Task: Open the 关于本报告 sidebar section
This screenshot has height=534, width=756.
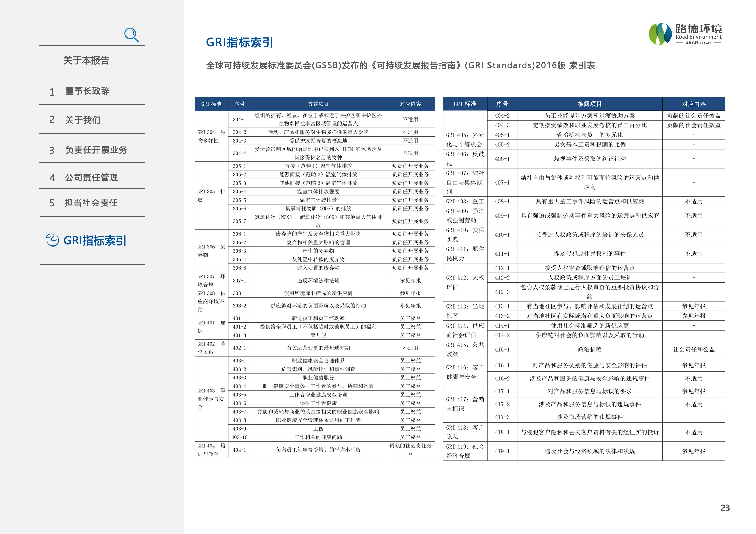Action: [x=86, y=61]
